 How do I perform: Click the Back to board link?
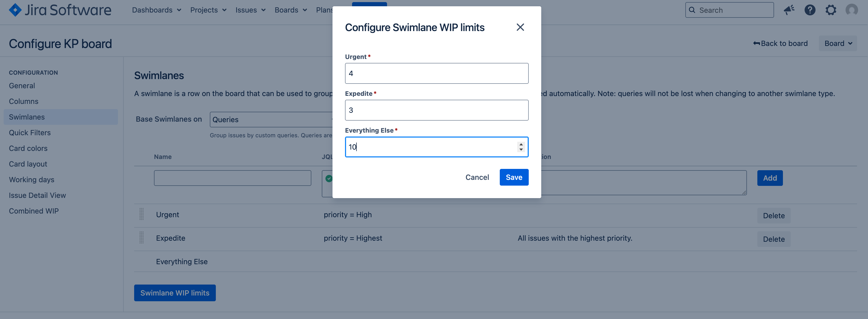780,44
